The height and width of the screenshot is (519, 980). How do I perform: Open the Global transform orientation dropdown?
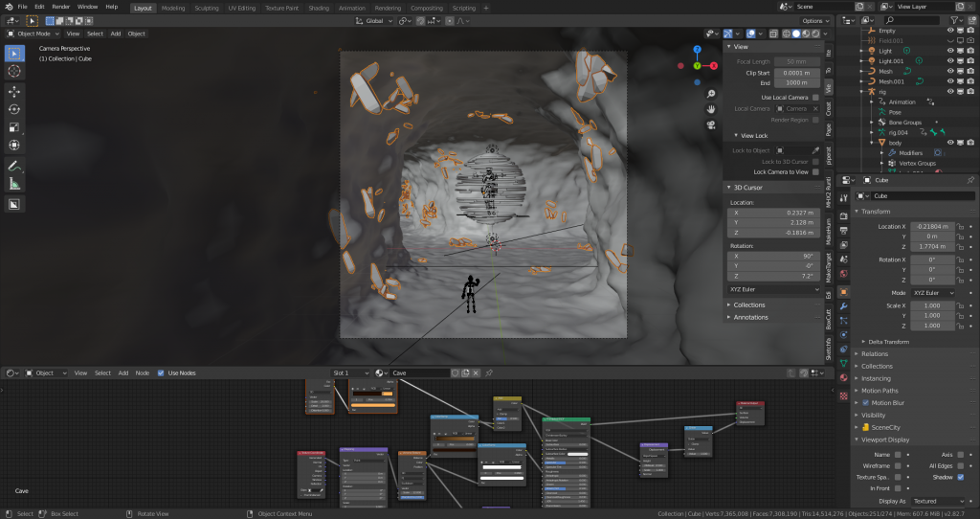point(374,21)
